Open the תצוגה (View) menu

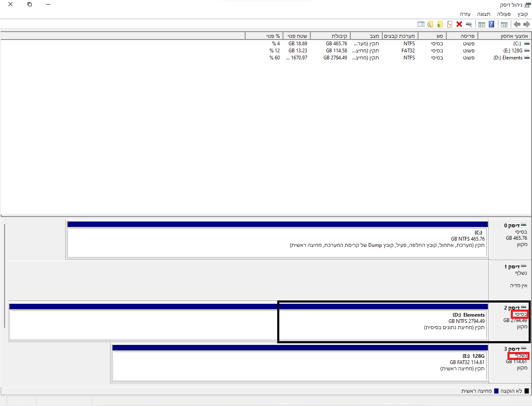484,14
